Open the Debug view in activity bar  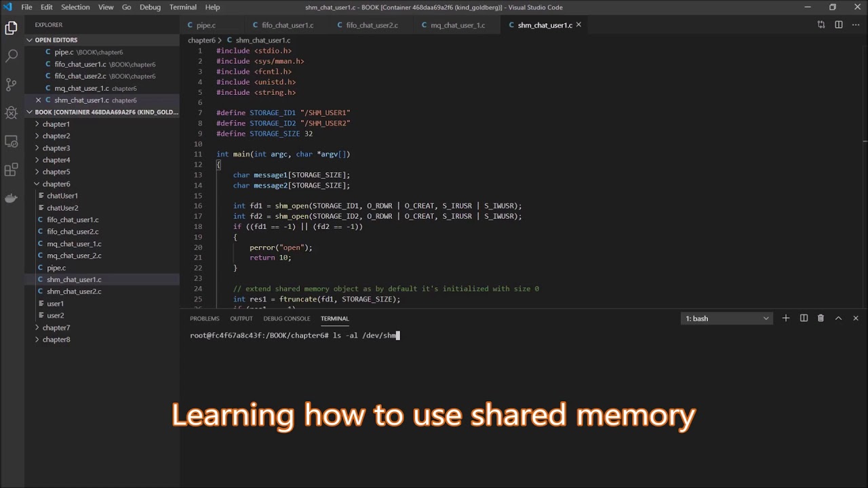tap(12, 113)
